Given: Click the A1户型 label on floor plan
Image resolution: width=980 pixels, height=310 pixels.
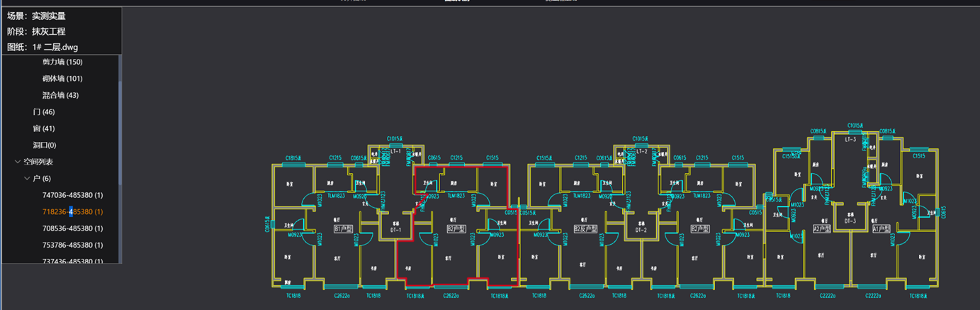Looking at the screenshot, I should pyautogui.click(x=882, y=229).
